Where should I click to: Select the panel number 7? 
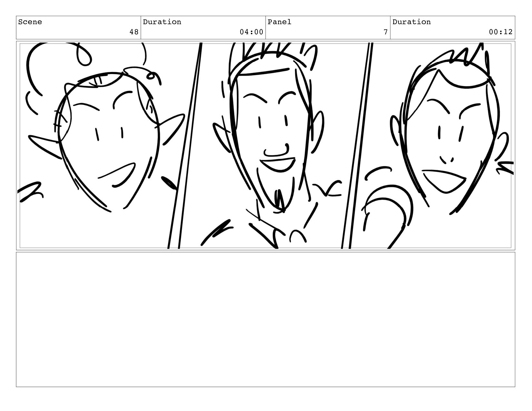coord(385,32)
